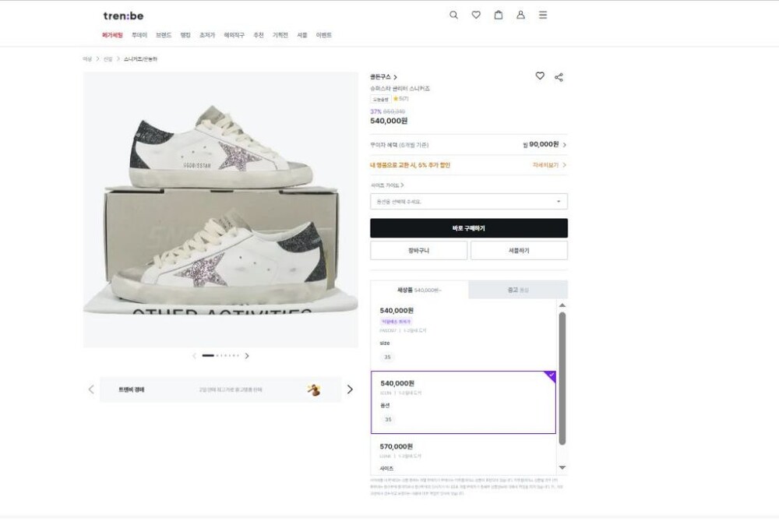Open wishlist from the header heart icon
This screenshot has width=779, height=532.
click(x=476, y=15)
